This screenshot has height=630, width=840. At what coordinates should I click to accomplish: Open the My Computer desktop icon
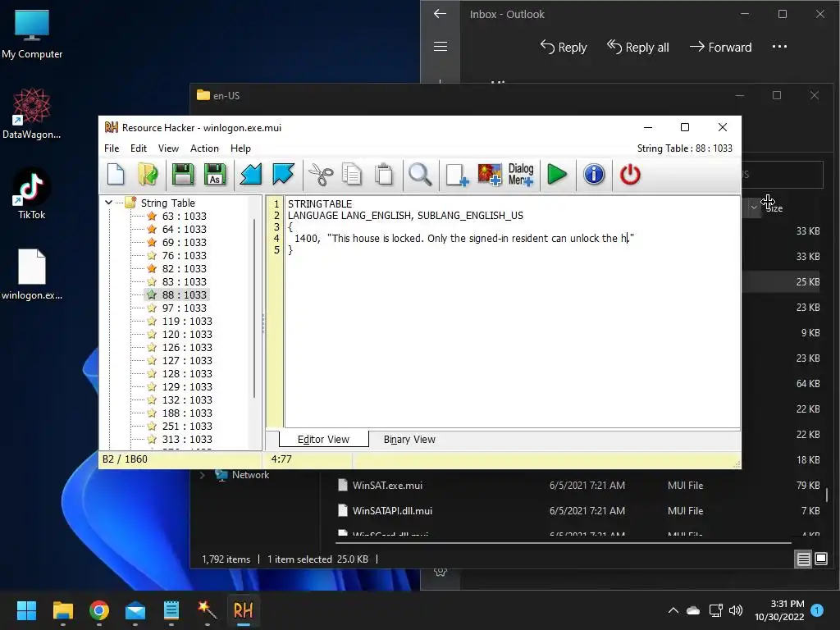(32, 34)
